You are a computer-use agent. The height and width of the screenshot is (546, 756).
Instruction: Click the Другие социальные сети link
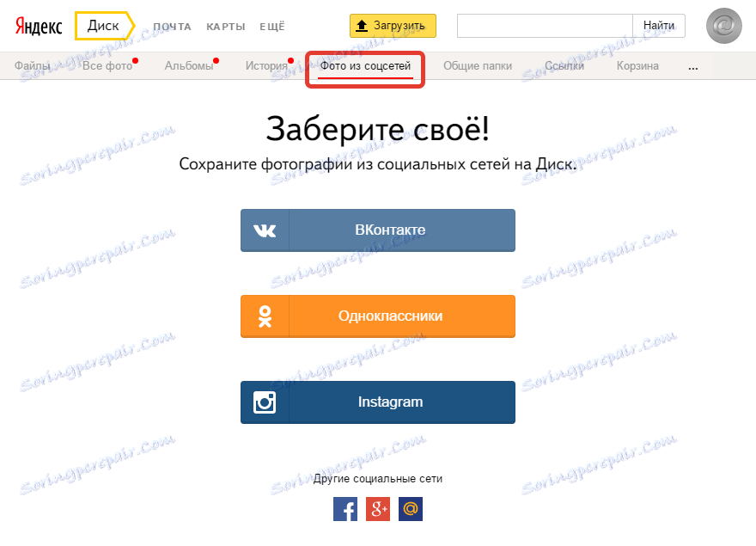(378, 480)
